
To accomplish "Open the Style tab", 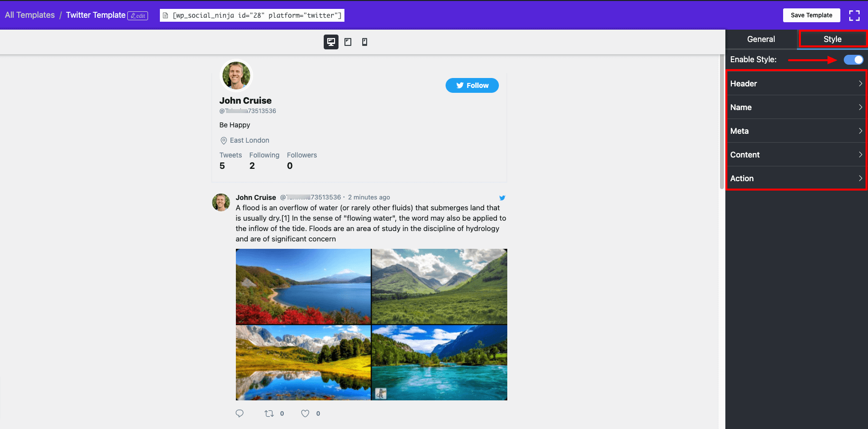I will pyautogui.click(x=832, y=39).
